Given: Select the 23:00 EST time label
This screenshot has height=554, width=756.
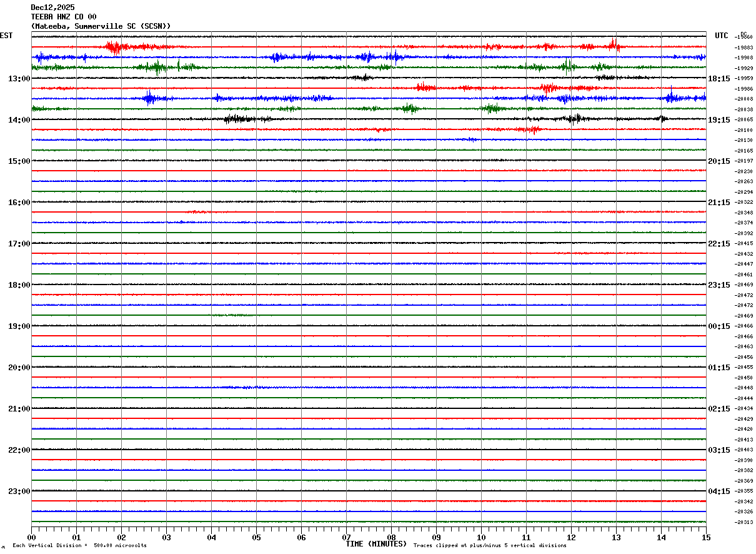Looking at the screenshot, I should point(19,491).
